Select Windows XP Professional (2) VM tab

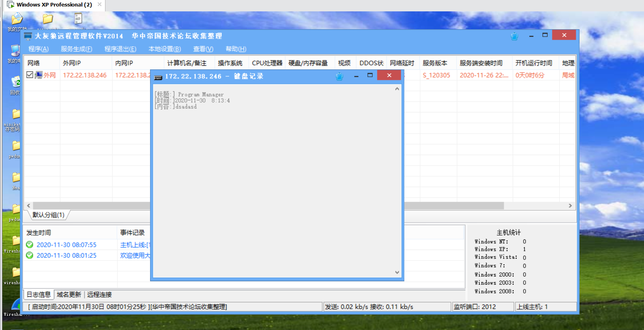pos(54,5)
